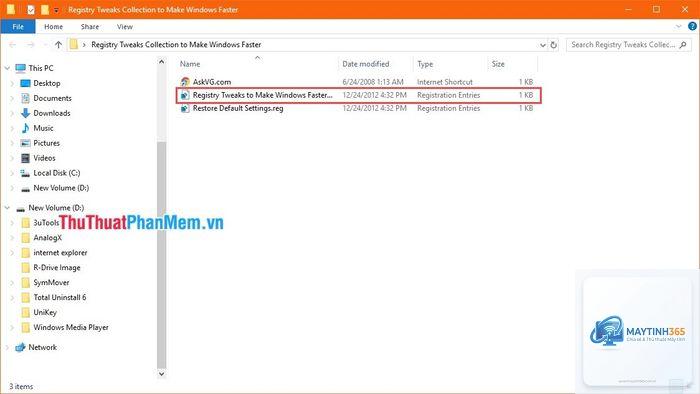Collapse the This PC tree node
Screen dimensions: 700x394
[x=7, y=68]
